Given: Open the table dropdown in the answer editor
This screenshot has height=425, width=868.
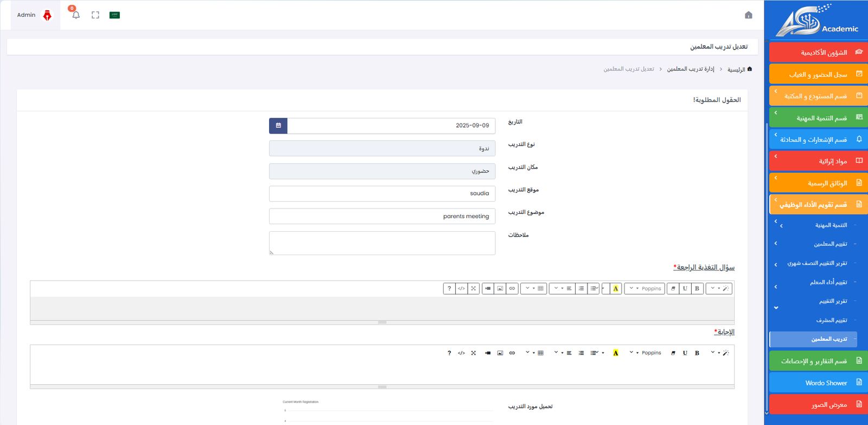Looking at the screenshot, I should pyautogui.click(x=534, y=353).
